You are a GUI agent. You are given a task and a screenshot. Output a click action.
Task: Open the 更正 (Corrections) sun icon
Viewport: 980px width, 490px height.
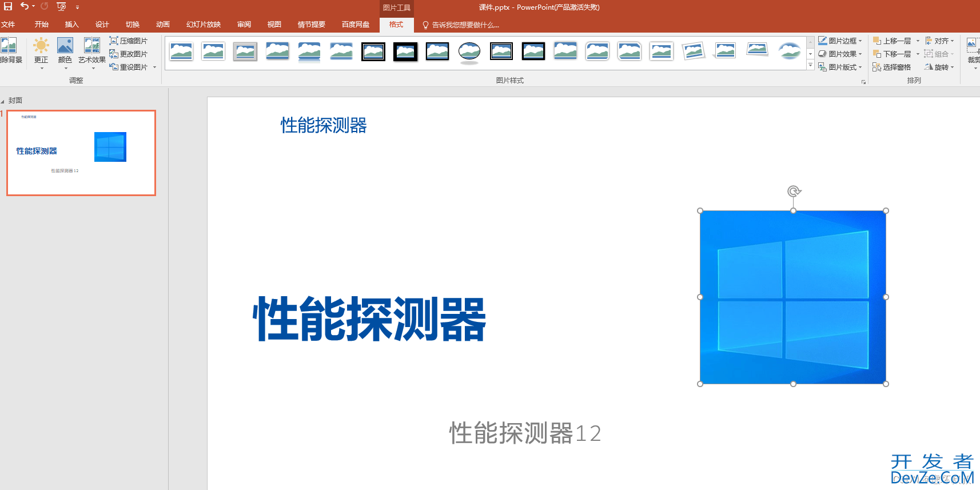41,46
